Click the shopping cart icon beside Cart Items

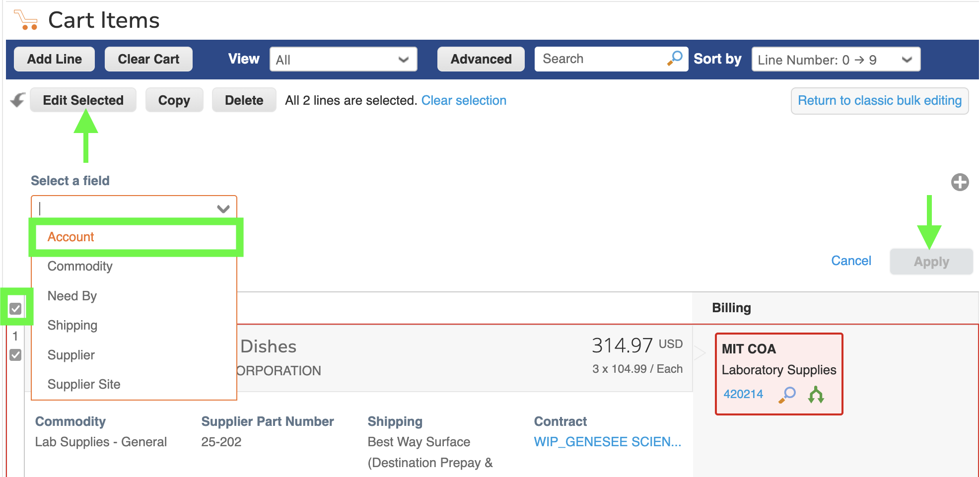pos(25,20)
